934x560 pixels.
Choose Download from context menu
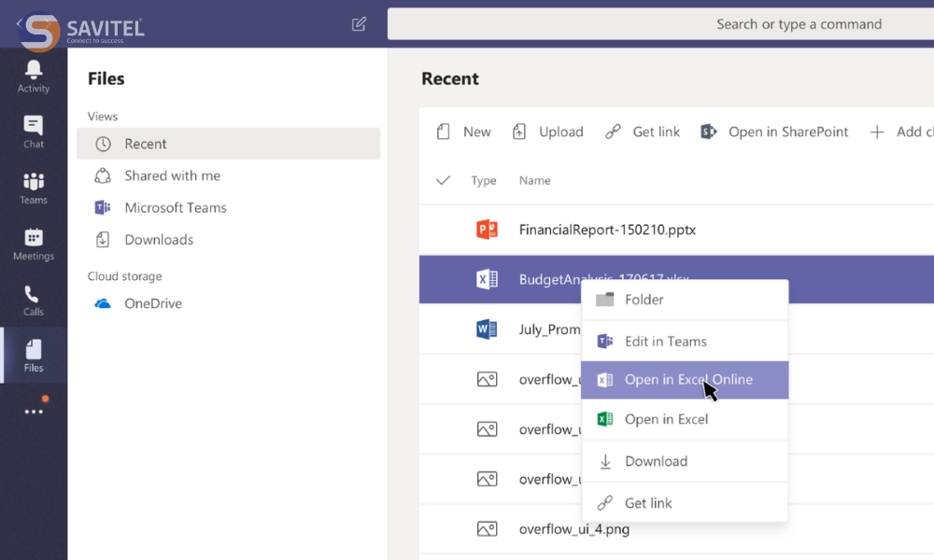coord(685,461)
